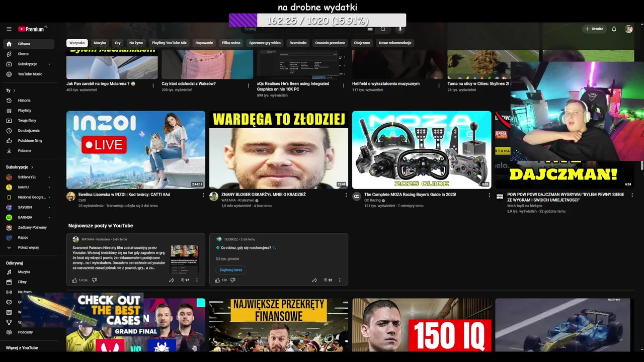The height and width of the screenshot is (362, 644).
Task: Like the GLOBUZZ poll post
Action: (x=218, y=280)
